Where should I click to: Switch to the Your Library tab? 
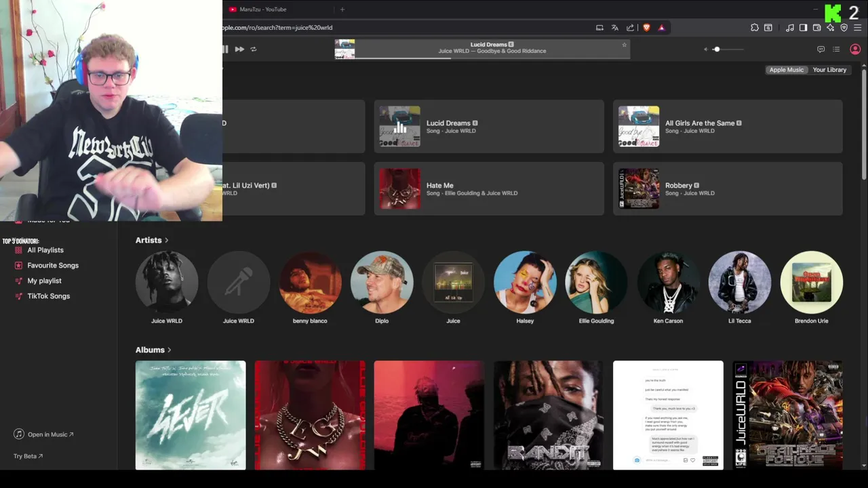click(829, 70)
